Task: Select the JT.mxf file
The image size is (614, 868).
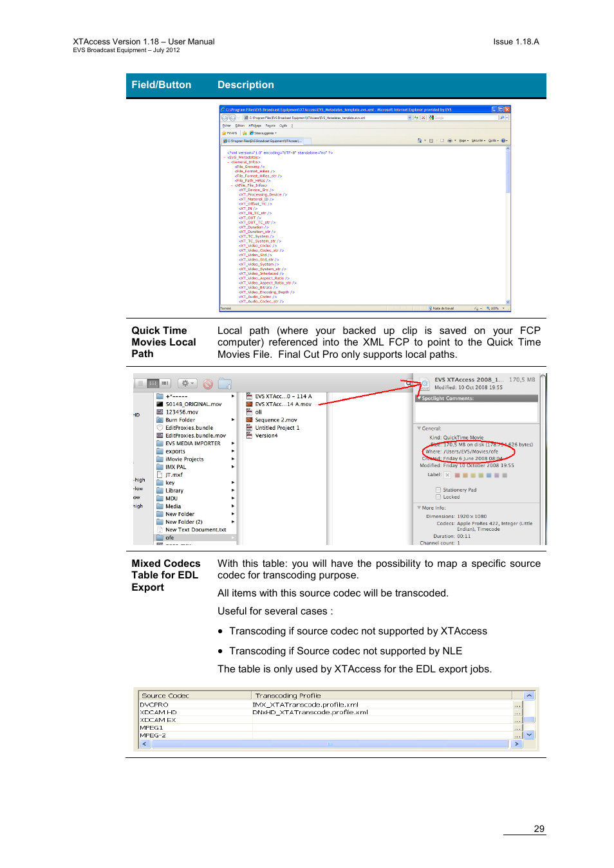Action: (x=170, y=475)
